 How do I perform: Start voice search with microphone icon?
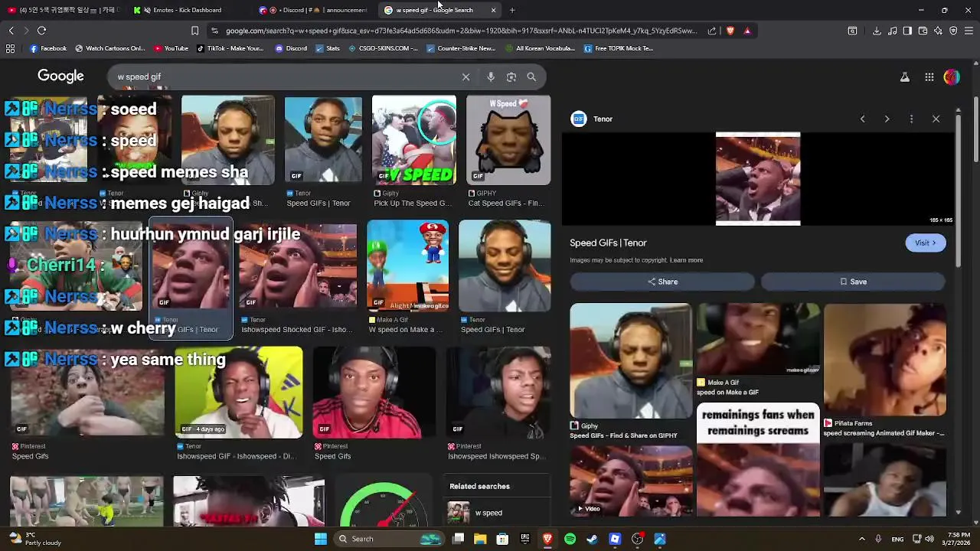(491, 77)
